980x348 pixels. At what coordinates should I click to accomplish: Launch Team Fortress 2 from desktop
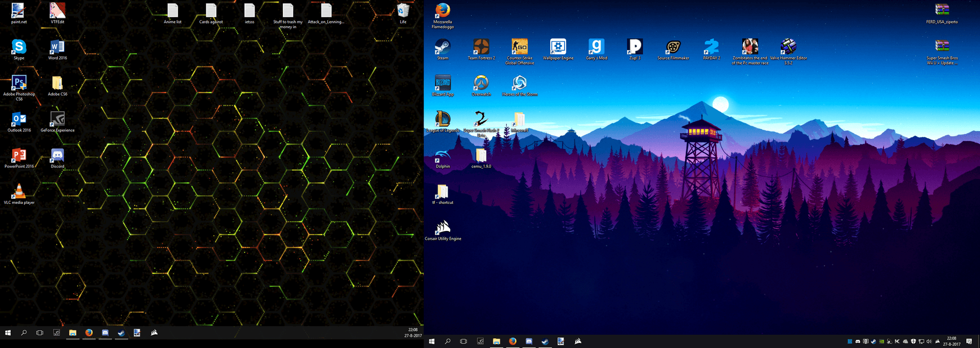click(x=481, y=48)
